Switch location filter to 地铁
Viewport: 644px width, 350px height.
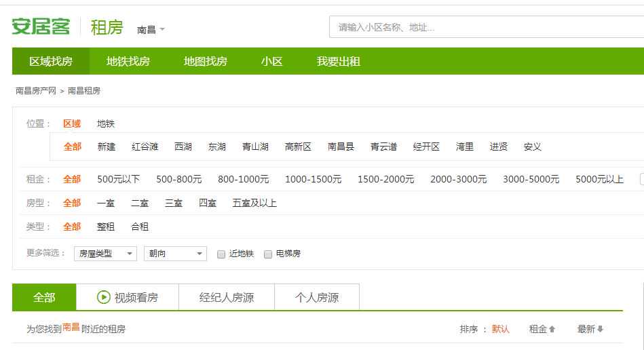click(106, 123)
